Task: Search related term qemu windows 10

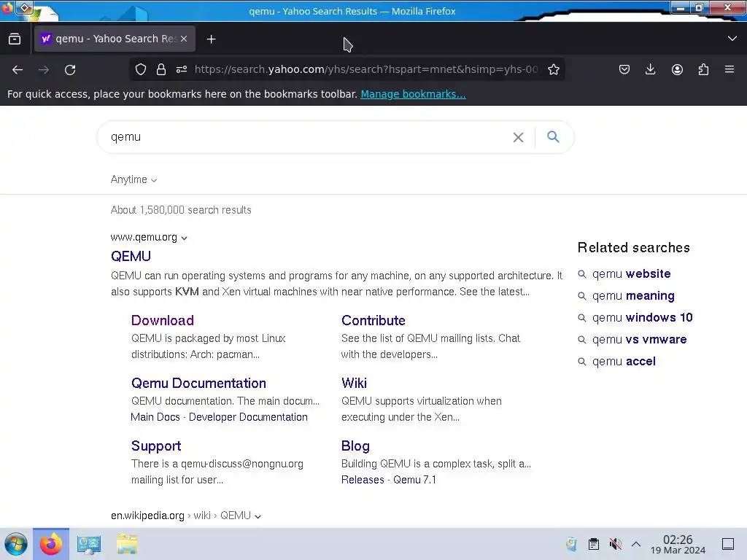Action: pos(642,318)
